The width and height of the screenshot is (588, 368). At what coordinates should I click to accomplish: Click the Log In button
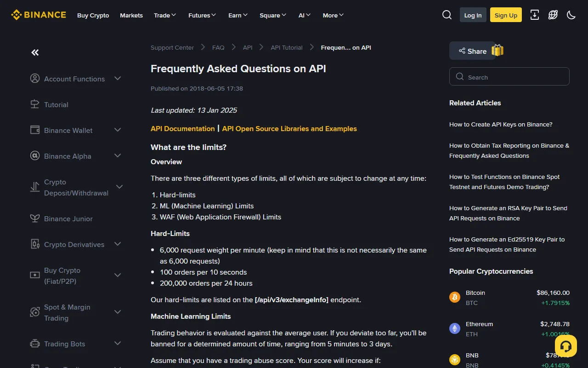[x=473, y=15]
